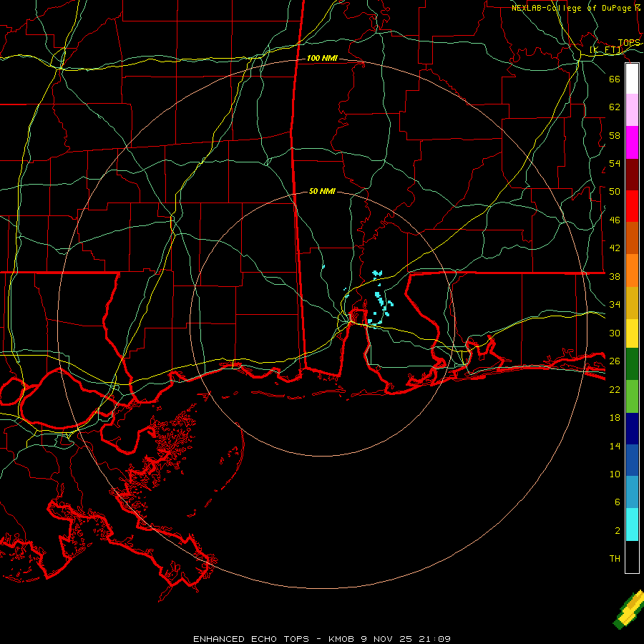644x644 pixels.
Task: Click the 58 legend value
Action: point(615,135)
